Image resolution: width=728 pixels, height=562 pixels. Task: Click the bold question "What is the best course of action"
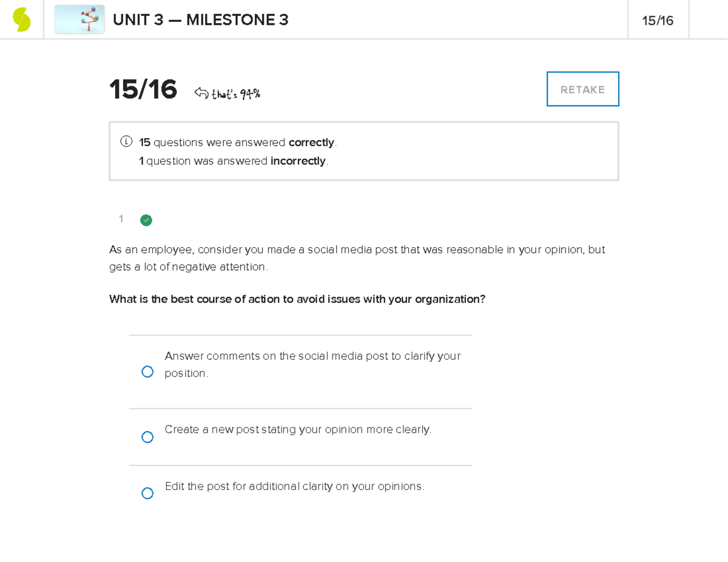(297, 299)
